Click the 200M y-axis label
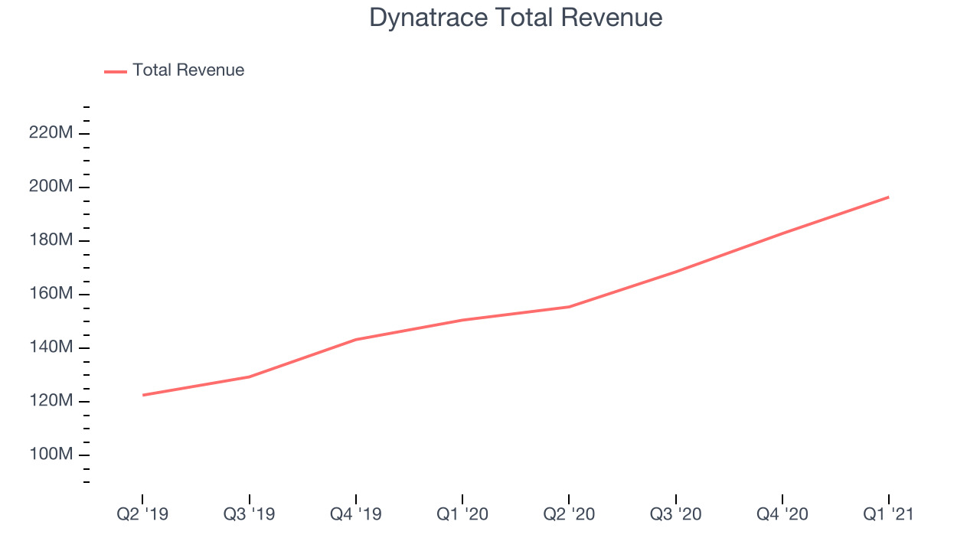This screenshot has width=980, height=551. tap(51, 187)
